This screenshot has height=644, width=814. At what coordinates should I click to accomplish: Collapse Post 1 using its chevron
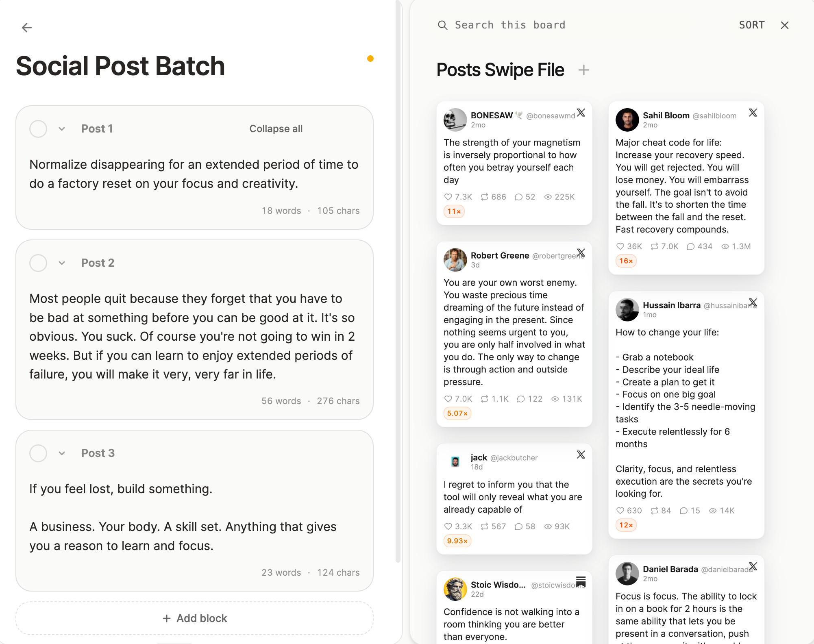pyautogui.click(x=62, y=129)
